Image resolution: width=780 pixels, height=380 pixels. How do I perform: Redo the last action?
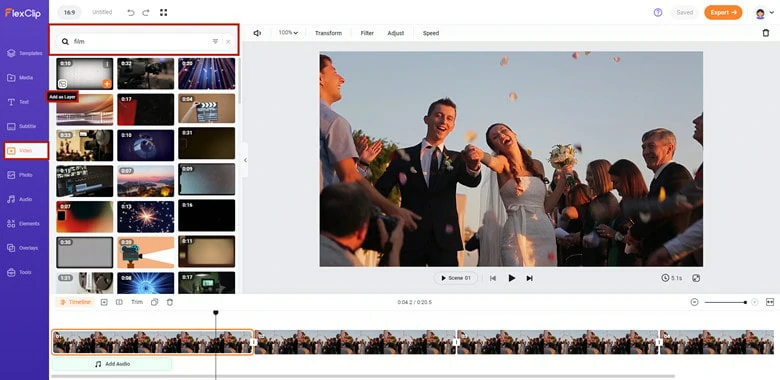point(146,13)
